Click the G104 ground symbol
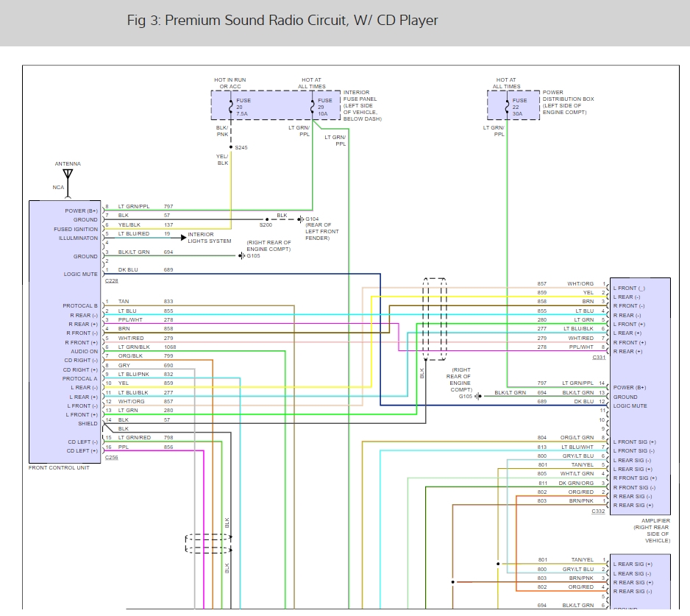 (299, 218)
